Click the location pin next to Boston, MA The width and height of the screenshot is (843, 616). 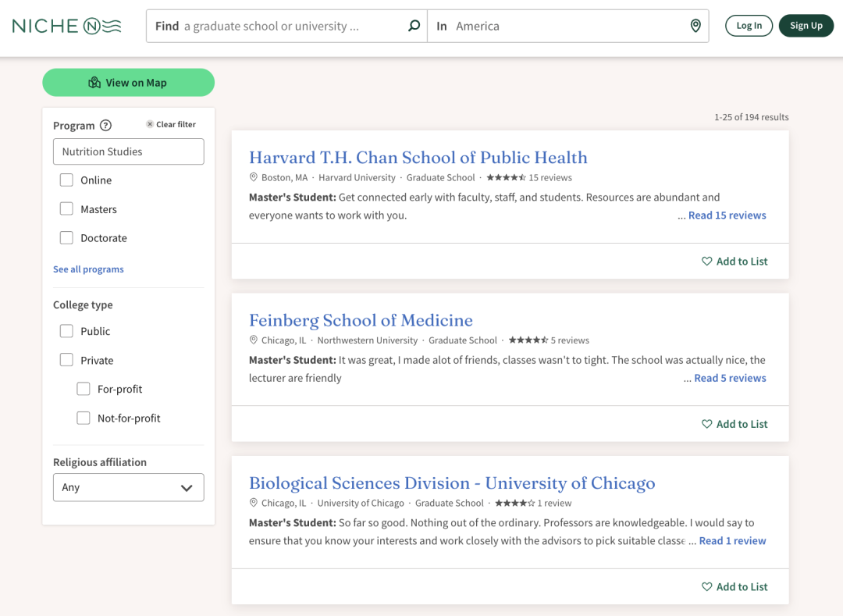pyautogui.click(x=253, y=177)
